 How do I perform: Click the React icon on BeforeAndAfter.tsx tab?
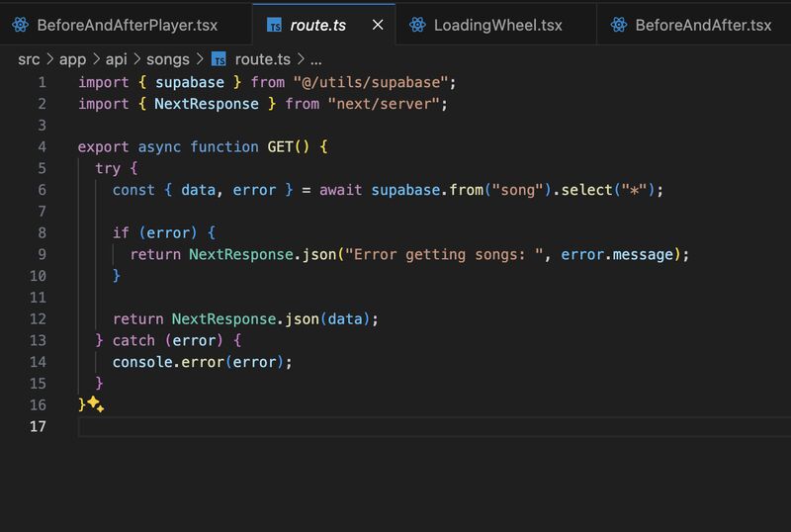click(x=619, y=25)
